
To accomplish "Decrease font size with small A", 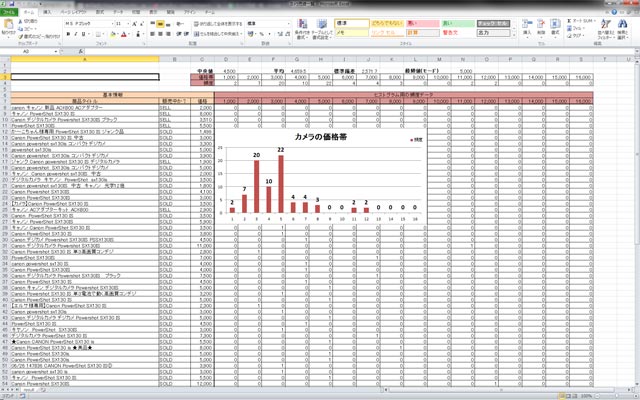I will (142, 24).
